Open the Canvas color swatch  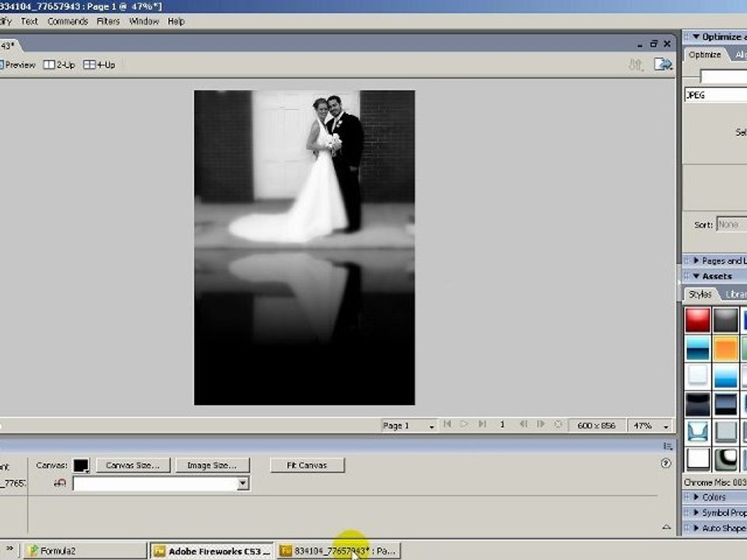pyautogui.click(x=81, y=466)
